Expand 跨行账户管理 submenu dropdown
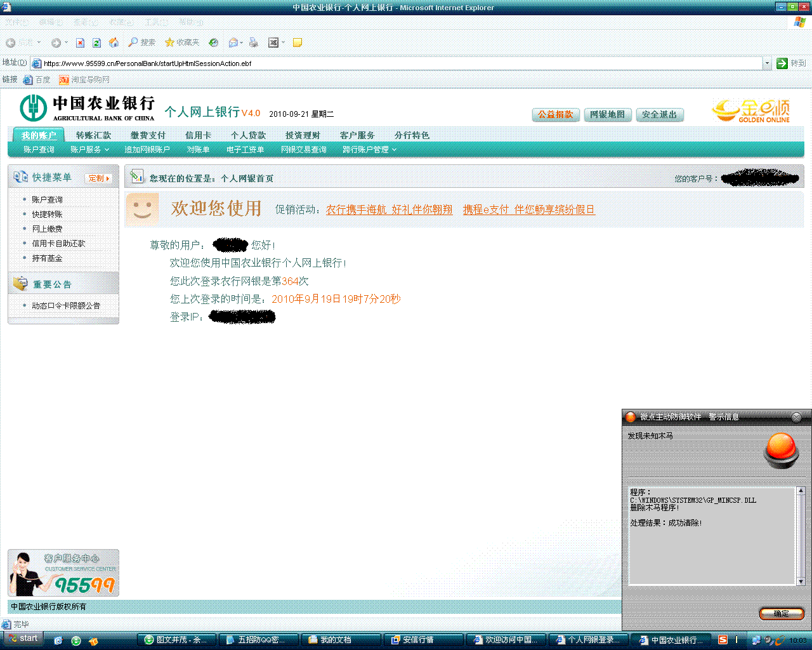This screenshot has height=650, width=812. tap(369, 150)
